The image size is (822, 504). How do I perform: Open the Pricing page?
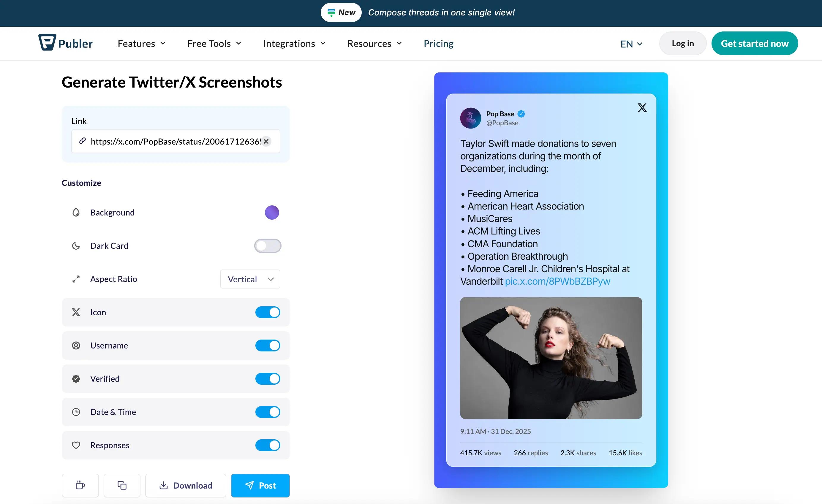coord(438,43)
